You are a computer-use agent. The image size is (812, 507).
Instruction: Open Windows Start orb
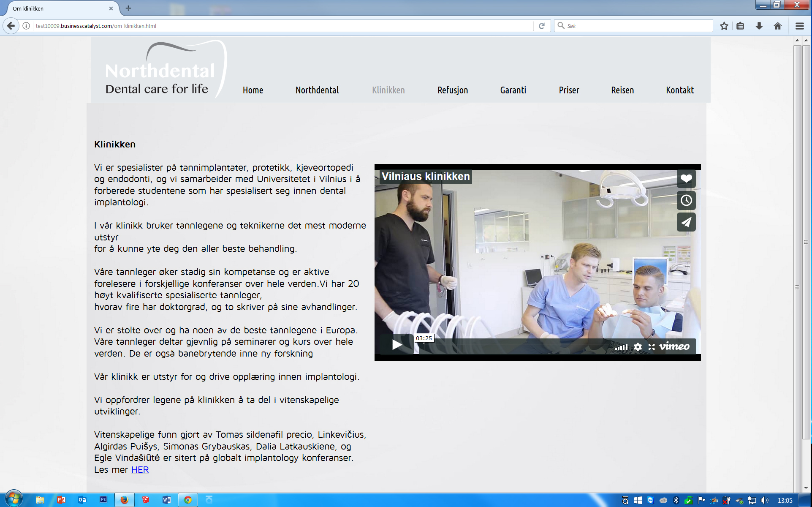14,499
